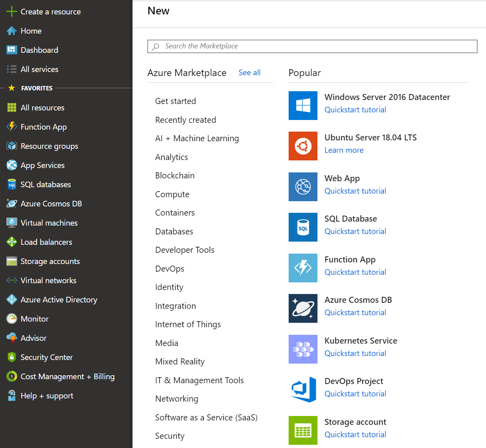Select the Blockchain category

point(175,176)
